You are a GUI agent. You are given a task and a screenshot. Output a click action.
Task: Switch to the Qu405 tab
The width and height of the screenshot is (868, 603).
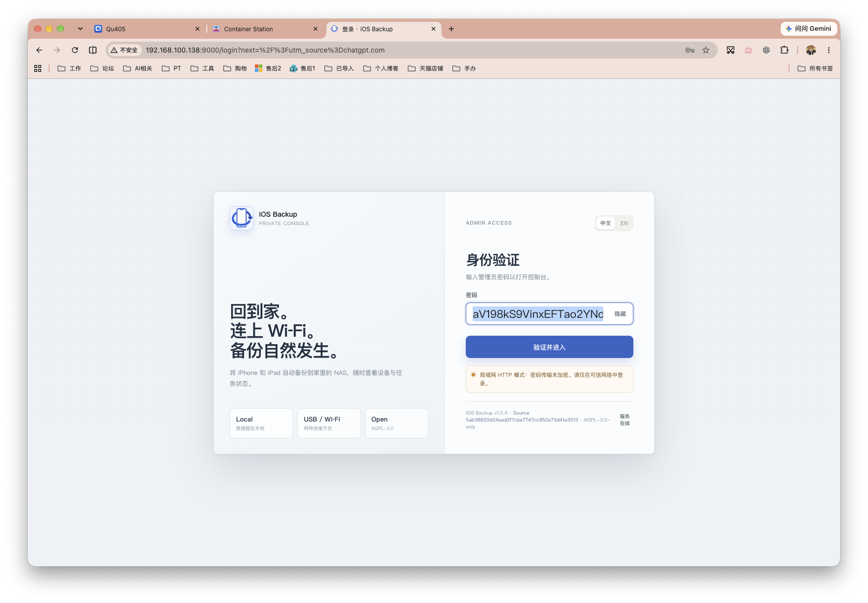pos(146,29)
